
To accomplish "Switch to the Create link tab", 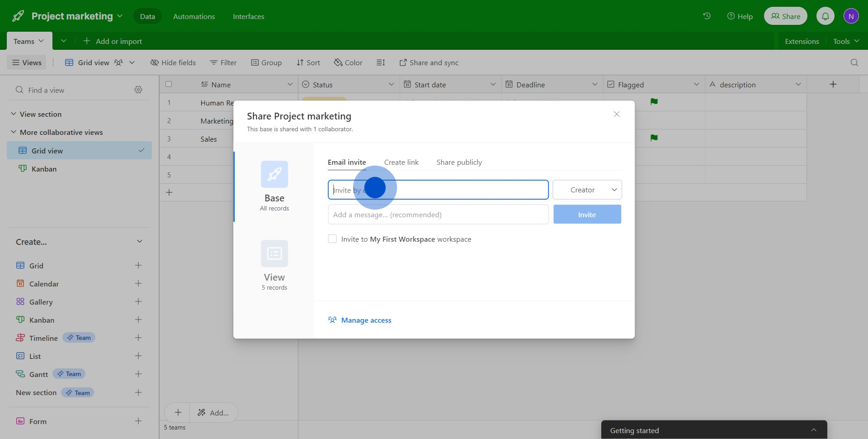I will 401,162.
